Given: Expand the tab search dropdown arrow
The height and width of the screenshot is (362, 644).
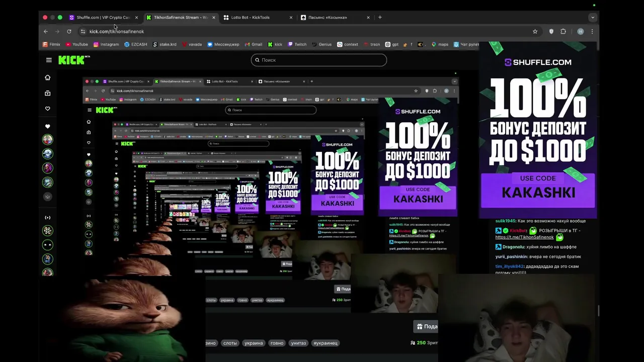Looking at the screenshot, I should click(x=592, y=17).
